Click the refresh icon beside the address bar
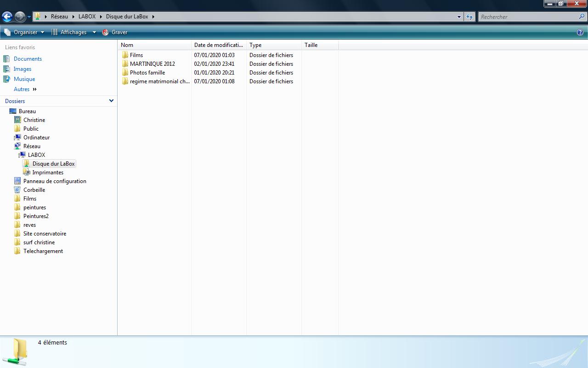Image resolution: width=588 pixels, height=368 pixels. (x=469, y=17)
